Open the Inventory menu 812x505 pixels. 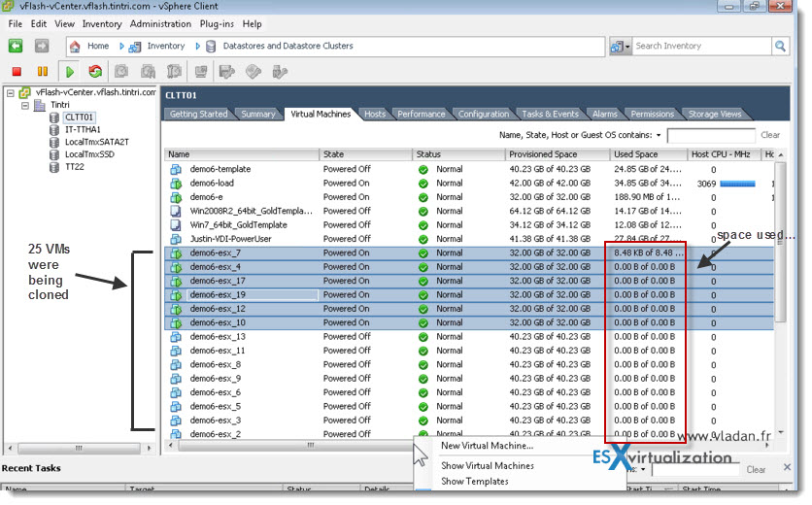click(x=101, y=24)
